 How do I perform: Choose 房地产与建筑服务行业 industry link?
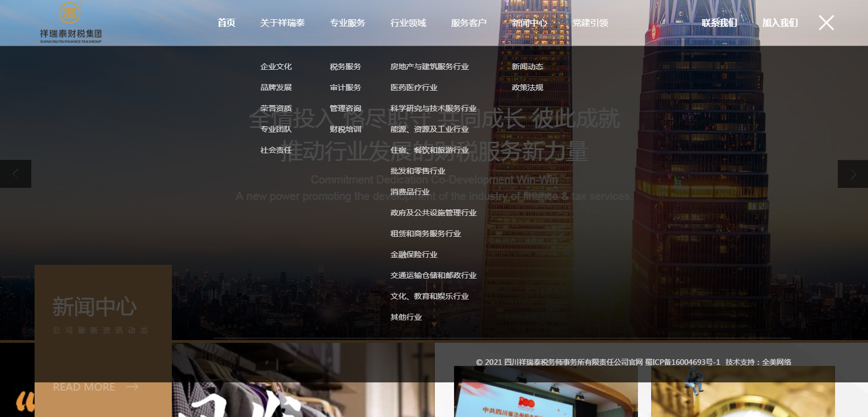pyautogui.click(x=429, y=66)
